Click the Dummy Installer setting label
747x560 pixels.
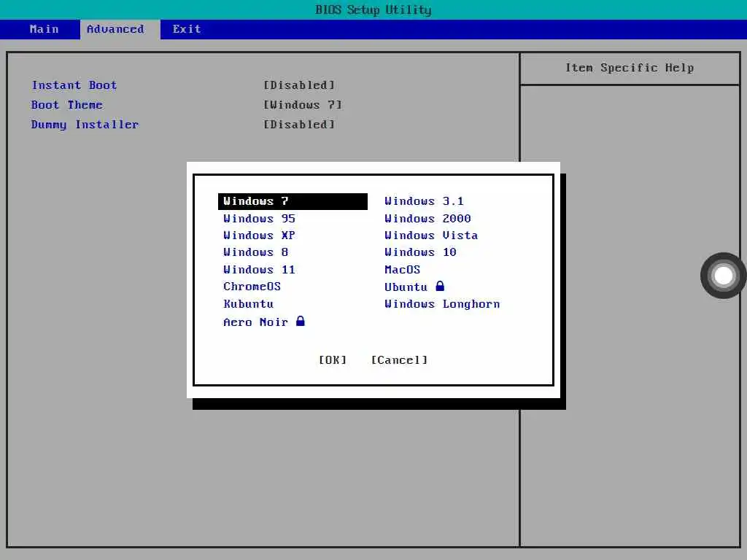(85, 124)
